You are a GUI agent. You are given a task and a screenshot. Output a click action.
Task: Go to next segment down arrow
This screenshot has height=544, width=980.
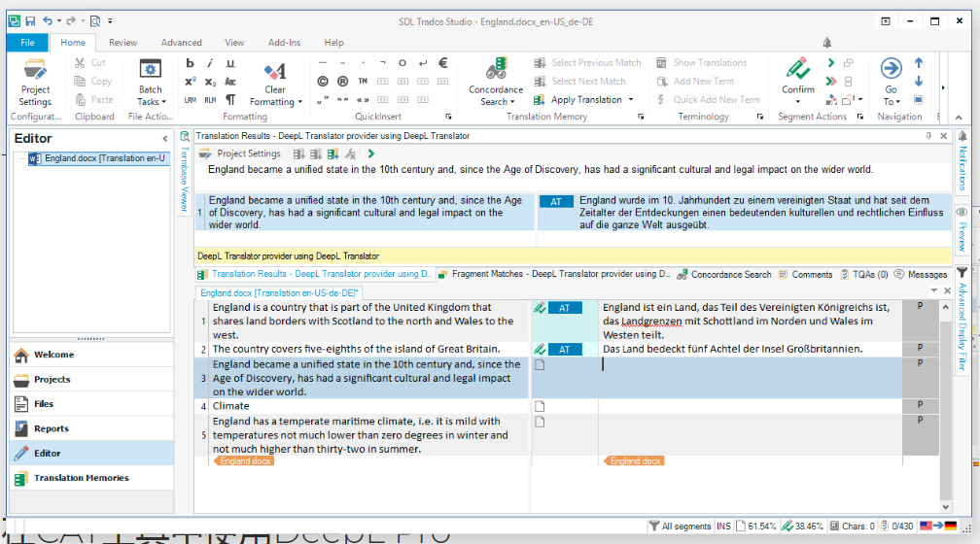coord(919,82)
